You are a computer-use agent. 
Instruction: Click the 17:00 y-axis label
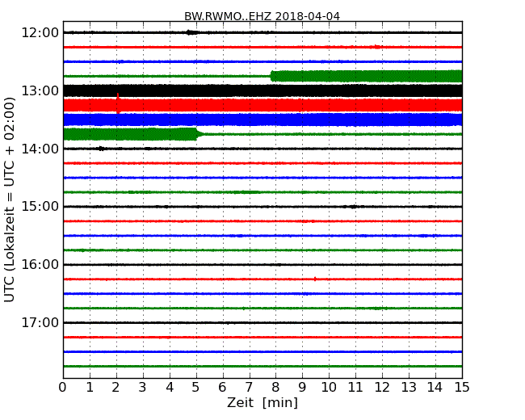(x=40, y=322)
